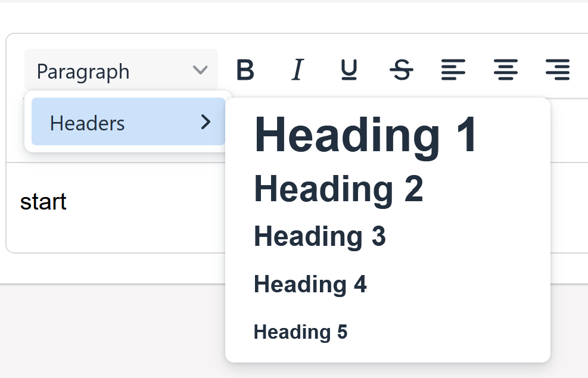Toggle italic formatting

coord(297,70)
